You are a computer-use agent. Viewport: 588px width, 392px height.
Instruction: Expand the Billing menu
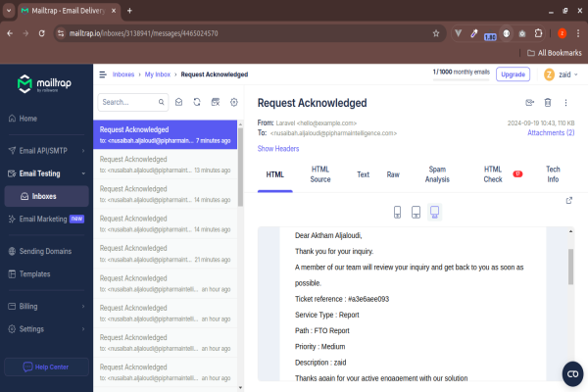pos(46,307)
